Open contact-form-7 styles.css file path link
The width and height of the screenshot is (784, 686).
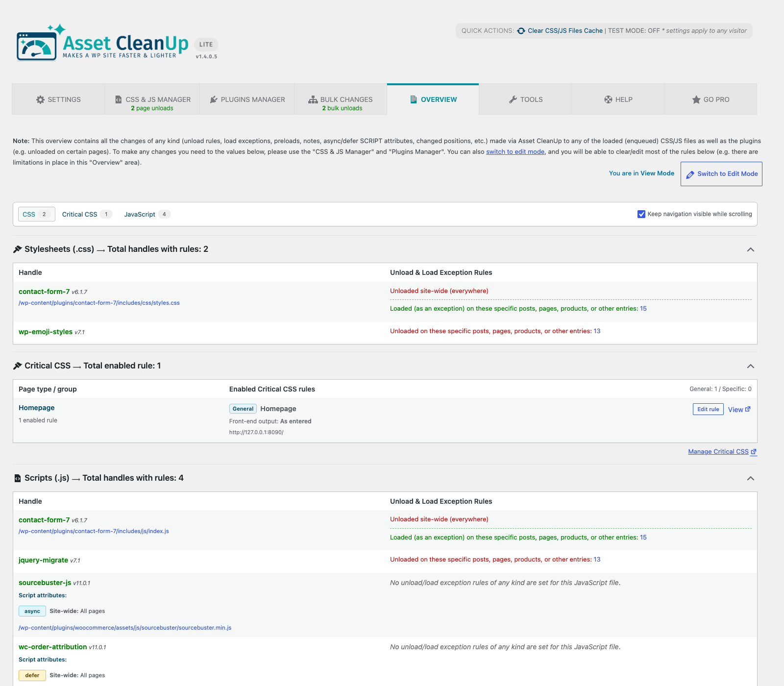(x=99, y=303)
